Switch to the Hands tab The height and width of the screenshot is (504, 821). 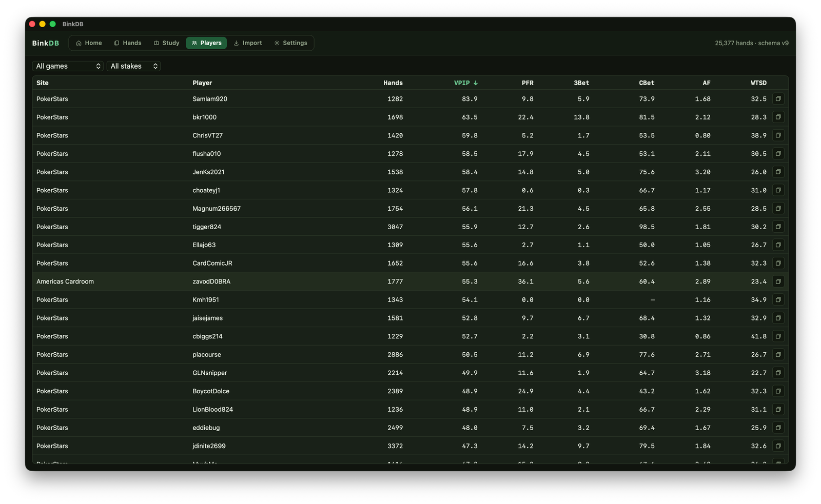coord(128,43)
